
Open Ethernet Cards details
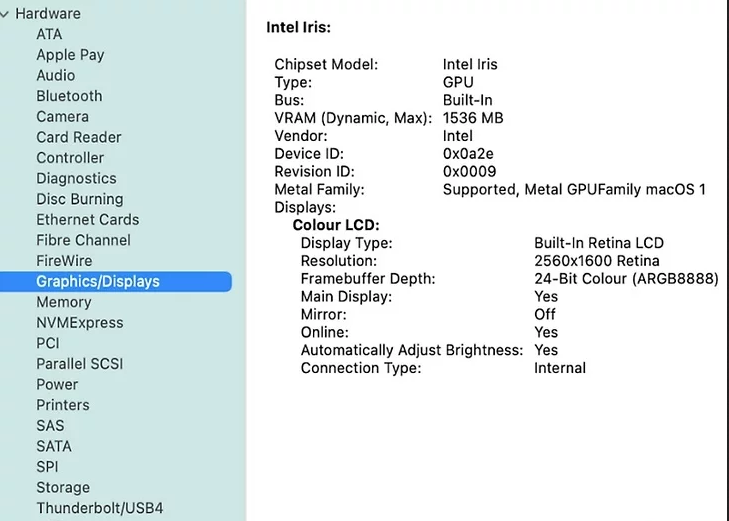87,219
